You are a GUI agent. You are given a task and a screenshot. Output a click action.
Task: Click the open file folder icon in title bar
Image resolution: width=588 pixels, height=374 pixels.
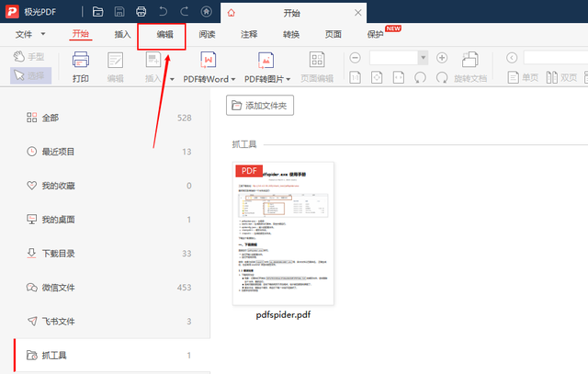(98, 12)
